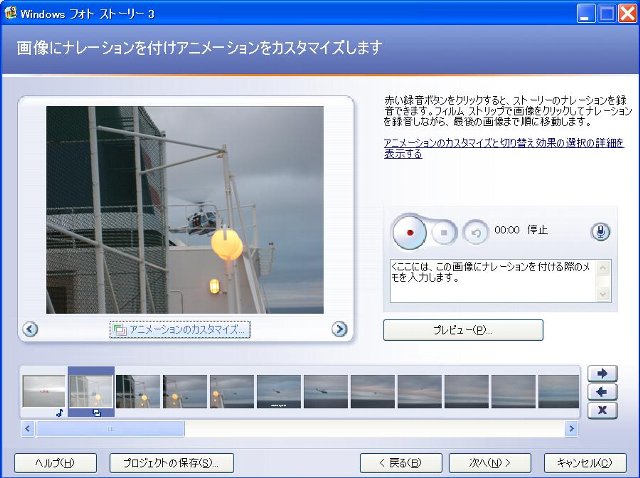This screenshot has width=640, height=478.
Task: Select the first thumbnail in filmstrip
Action: (44, 391)
